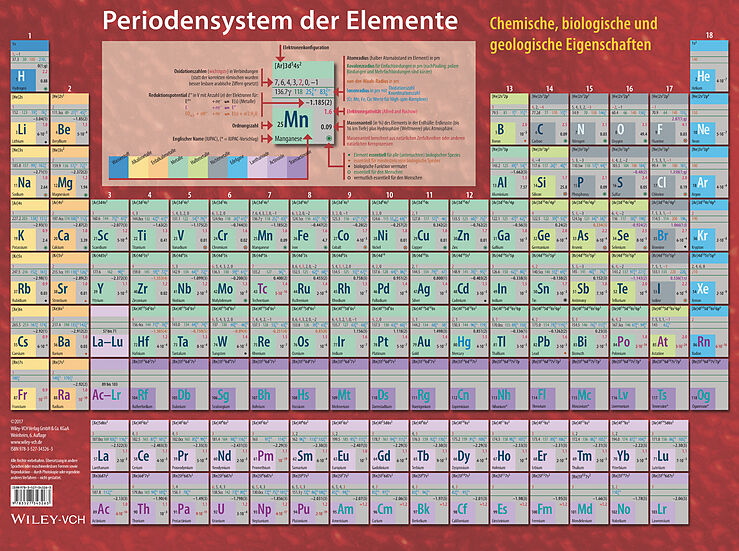
Task: Click group number 18 column header
Action: (708, 37)
